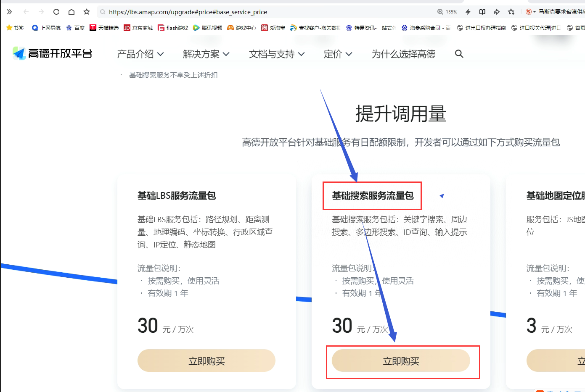Open the 游戏中心 bookmark
Screen dimensions: 585x392
(242, 28)
